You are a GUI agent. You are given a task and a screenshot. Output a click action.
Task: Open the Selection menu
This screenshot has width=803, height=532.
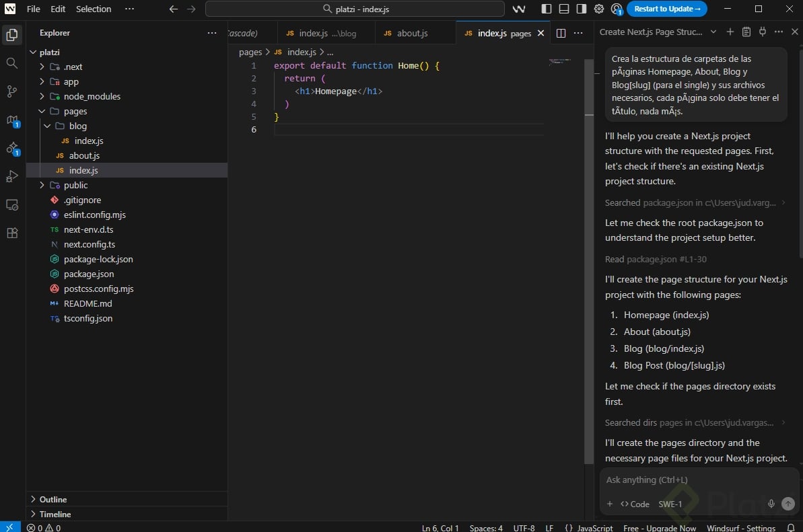click(x=94, y=9)
